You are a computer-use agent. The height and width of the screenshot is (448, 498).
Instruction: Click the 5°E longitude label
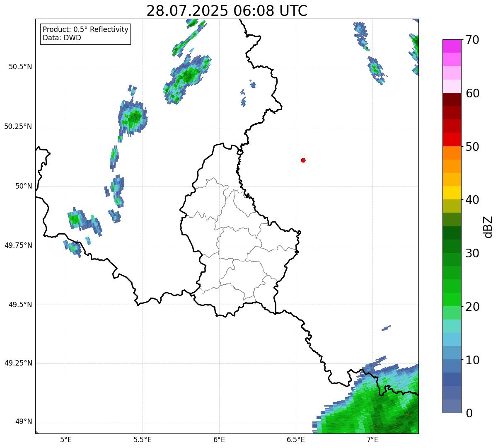click(66, 439)
